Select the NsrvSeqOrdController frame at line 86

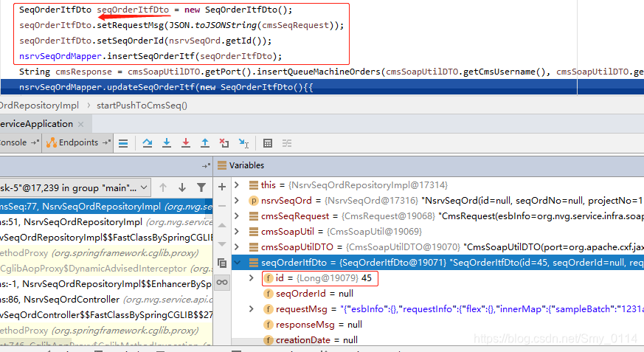click(x=106, y=300)
